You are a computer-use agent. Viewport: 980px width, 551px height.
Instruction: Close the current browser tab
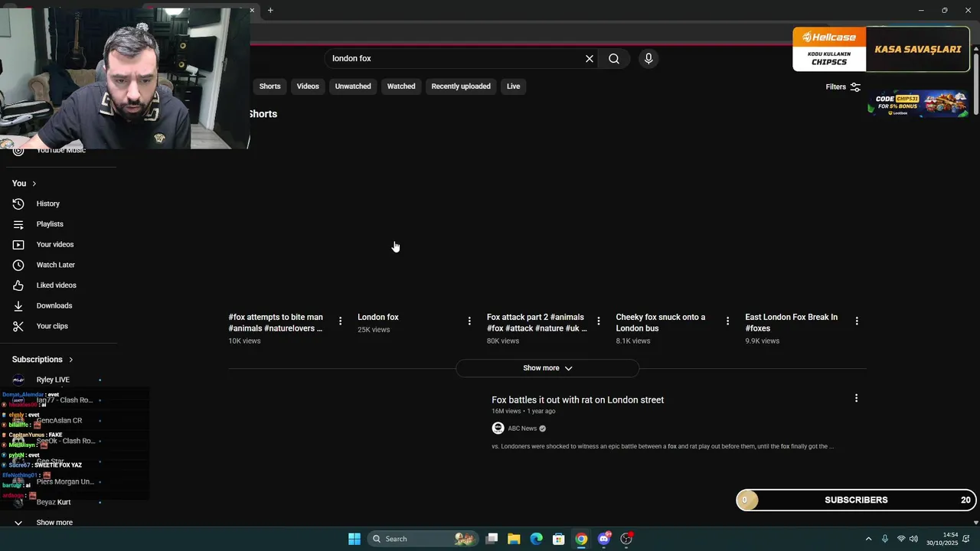tap(252, 10)
